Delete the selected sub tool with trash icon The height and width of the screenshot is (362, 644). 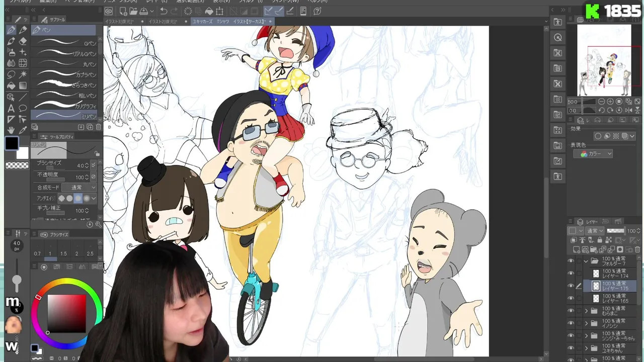coord(99,127)
